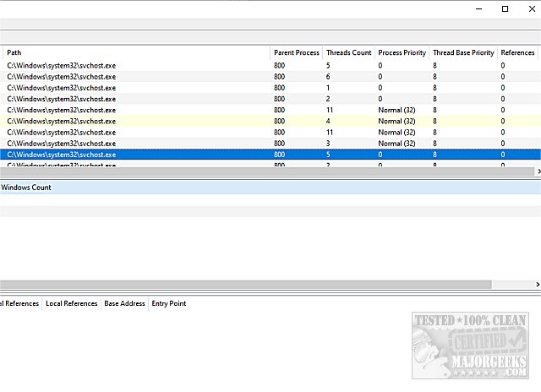Select the svchost.exe row with 1 thread
The height and width of the screenshot is (392, 541).
coord(270,88)
